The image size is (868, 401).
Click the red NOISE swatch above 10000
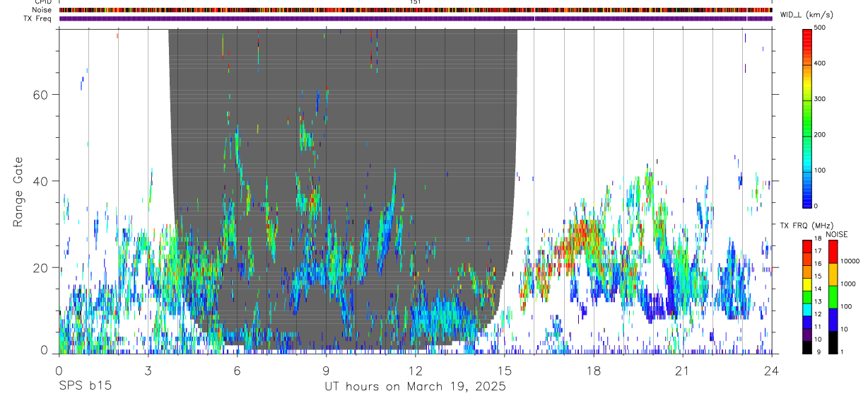833,252
